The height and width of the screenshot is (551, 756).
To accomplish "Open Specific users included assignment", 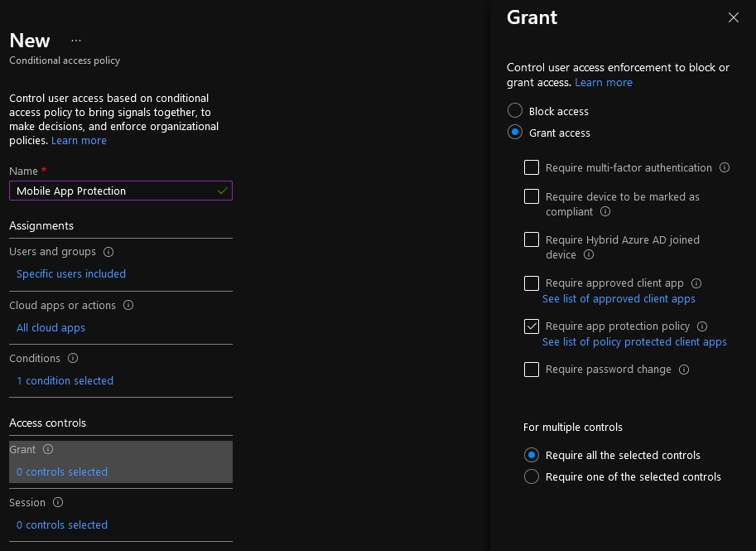I will [x=71, y=273].
